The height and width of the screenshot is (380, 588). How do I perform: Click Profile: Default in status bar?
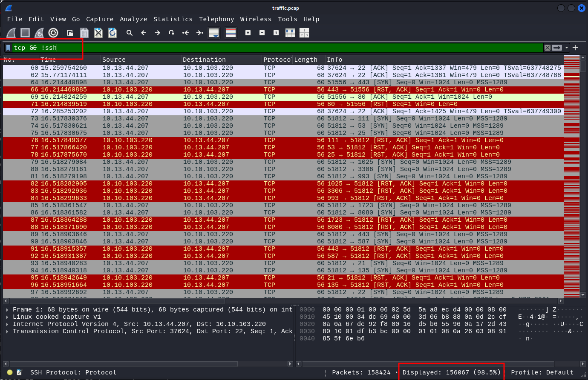click(x=542, y=372)
